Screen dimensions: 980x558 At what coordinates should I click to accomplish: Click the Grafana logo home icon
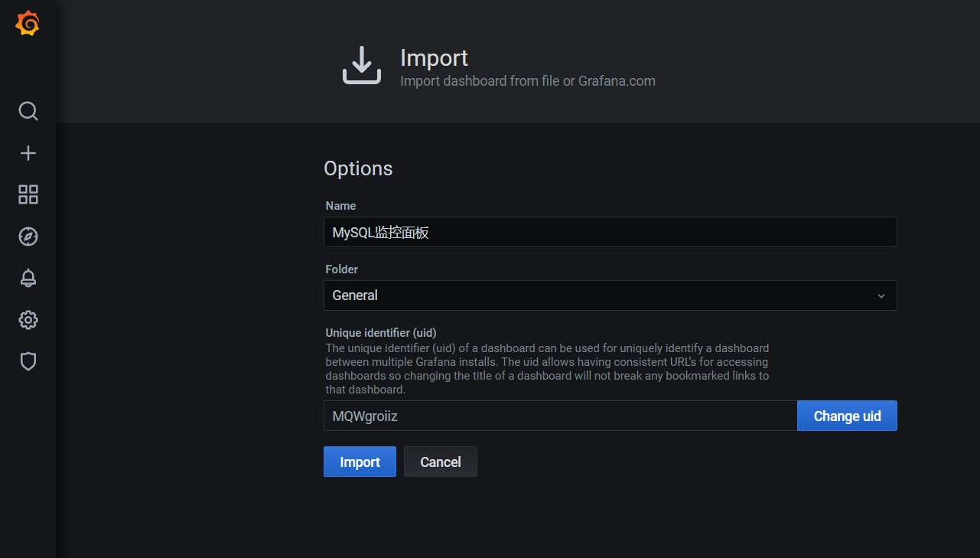pyautogui.click(x=28, y=24)
